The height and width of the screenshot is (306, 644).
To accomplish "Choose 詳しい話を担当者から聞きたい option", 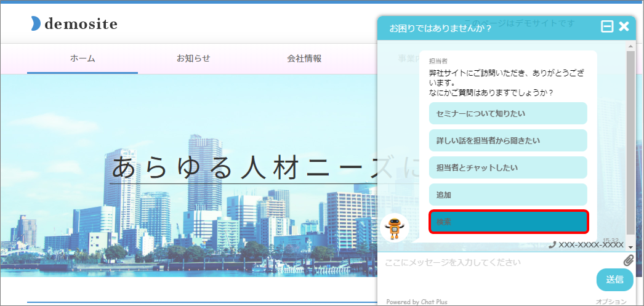I will [x=508, y=140].
